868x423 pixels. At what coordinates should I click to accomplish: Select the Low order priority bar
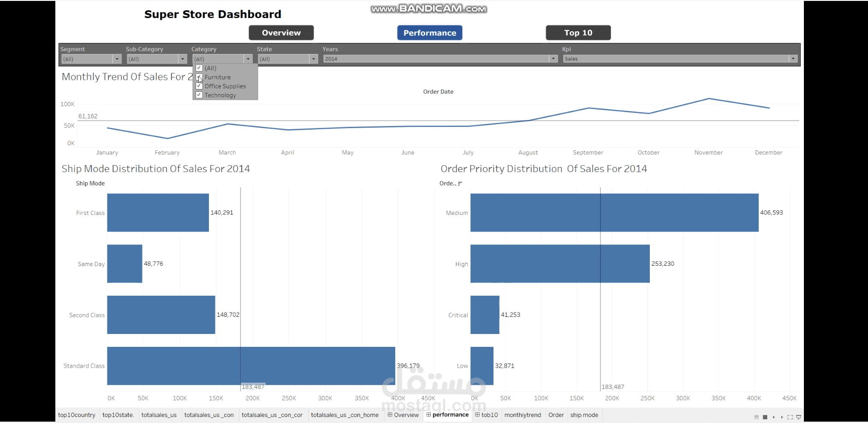[x=482, y=366]
